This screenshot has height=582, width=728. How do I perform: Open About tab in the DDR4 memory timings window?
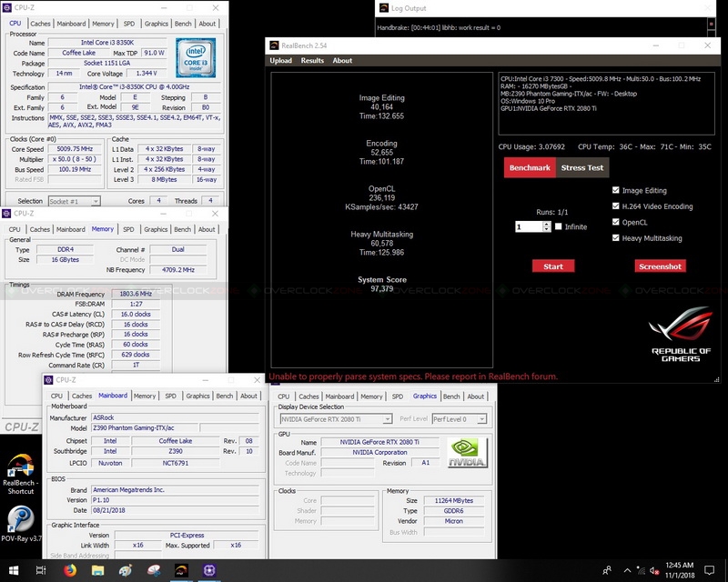[x=207, y=229]
